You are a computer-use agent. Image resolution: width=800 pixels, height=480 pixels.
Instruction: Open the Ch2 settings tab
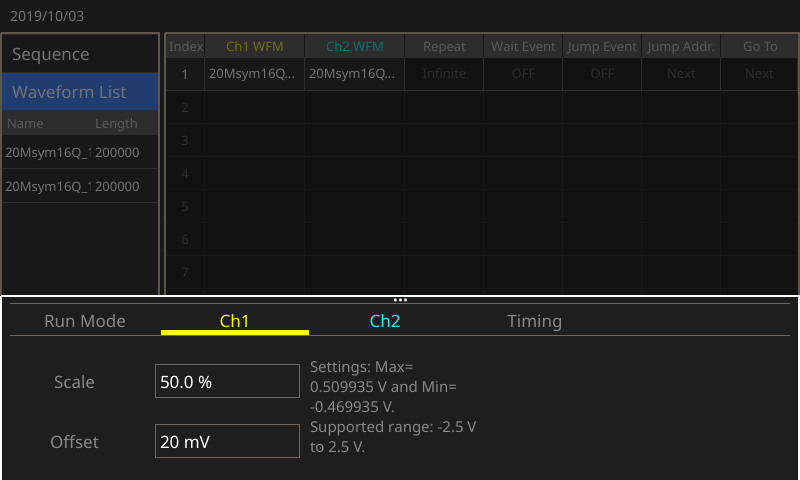point(385,321)
